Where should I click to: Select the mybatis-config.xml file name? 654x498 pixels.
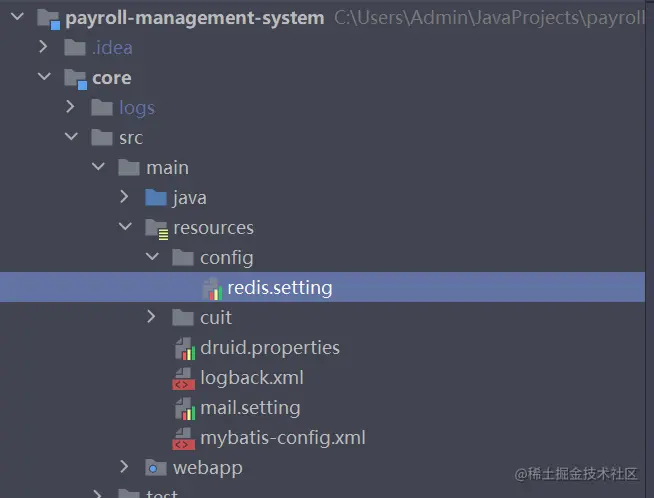(283, 438)
